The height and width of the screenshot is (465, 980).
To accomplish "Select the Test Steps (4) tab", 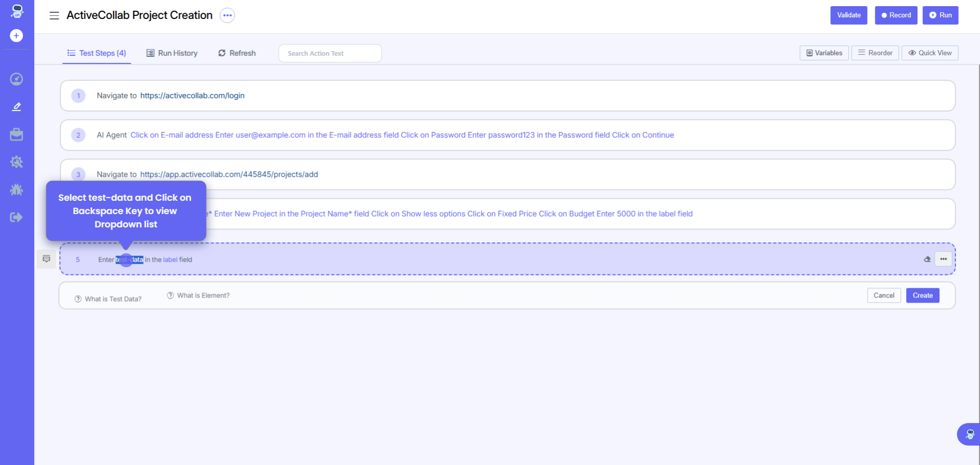I will (97, 53).
